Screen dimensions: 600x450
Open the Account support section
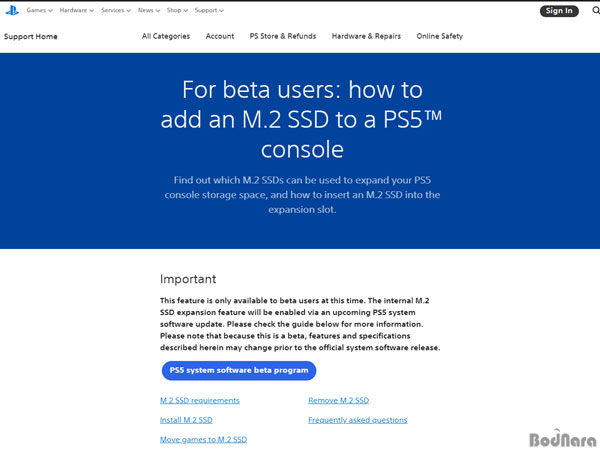click(220, 36)
